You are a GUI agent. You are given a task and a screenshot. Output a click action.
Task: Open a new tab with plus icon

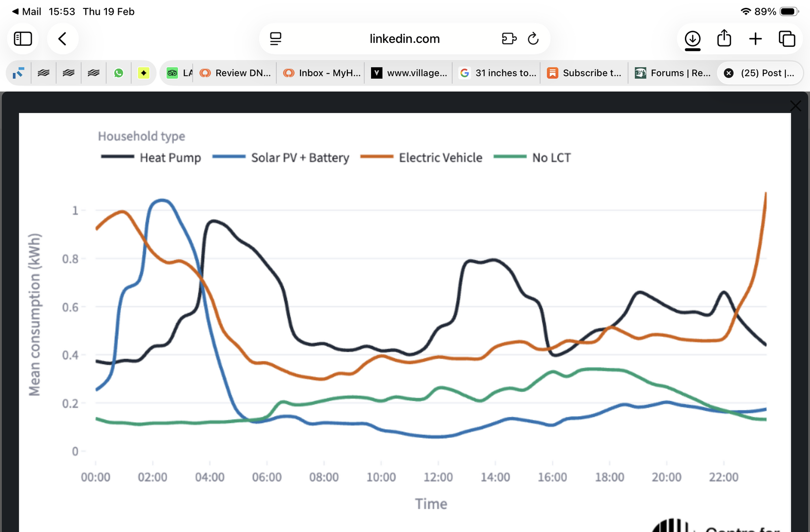click(755, 38)
